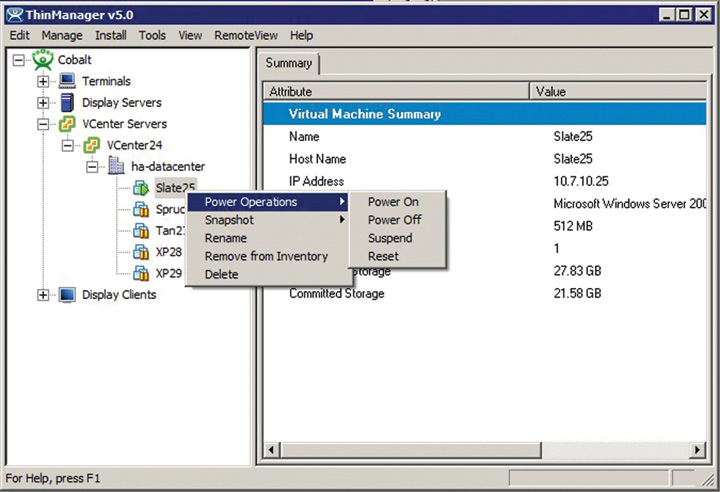Viewport: 720px width, 492px height.
Task: Open the Help menu
Action: [x=301, y=35]
